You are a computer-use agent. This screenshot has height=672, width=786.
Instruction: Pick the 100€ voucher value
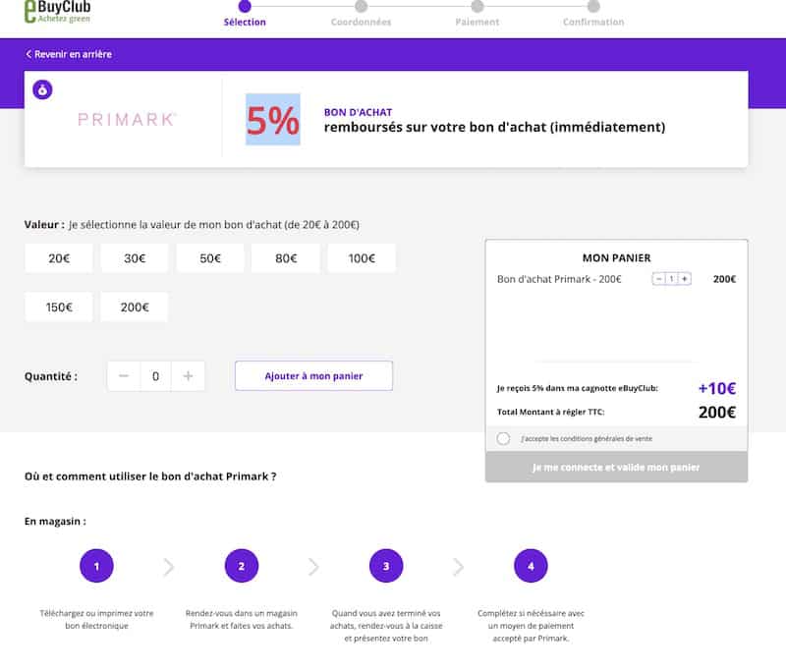(x=362, y=258)
